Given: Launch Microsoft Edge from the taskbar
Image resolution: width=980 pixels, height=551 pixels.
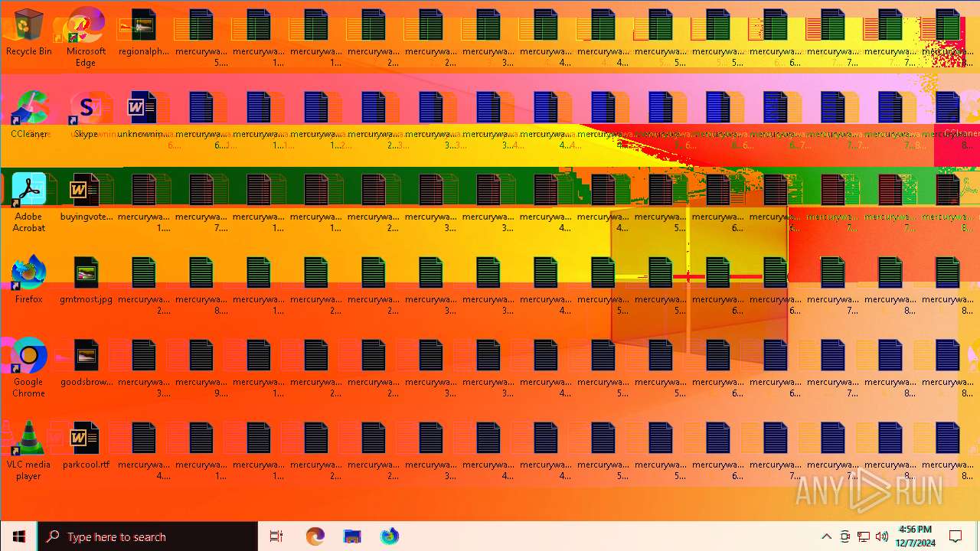Looking at the screenshot, I should [x=315, y=536].
